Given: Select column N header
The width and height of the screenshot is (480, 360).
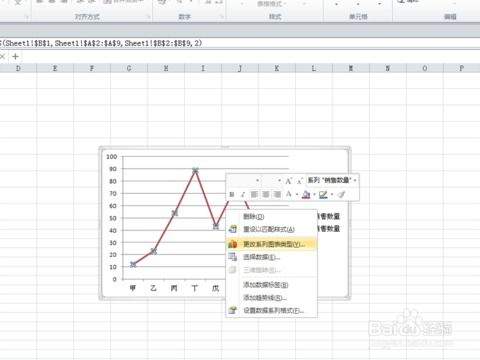Looking at the screenshot, I should point(388,68).
